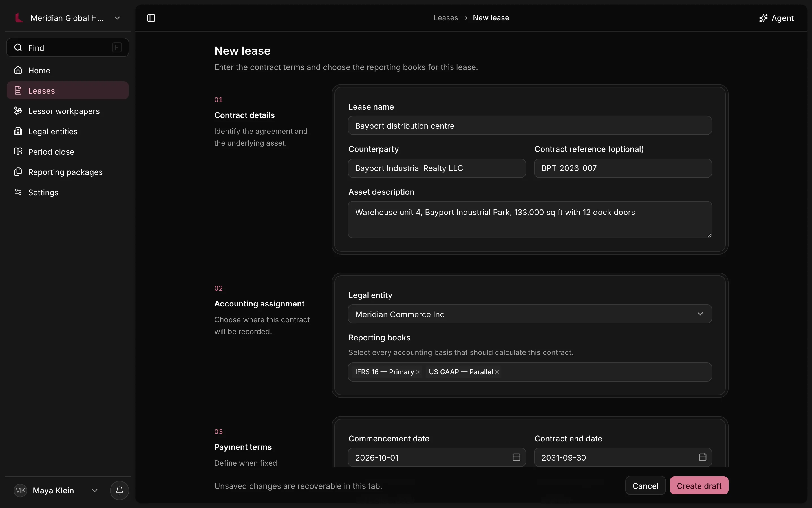
Task: Open the Agent sparkle icon
Action: coord(763,18)
